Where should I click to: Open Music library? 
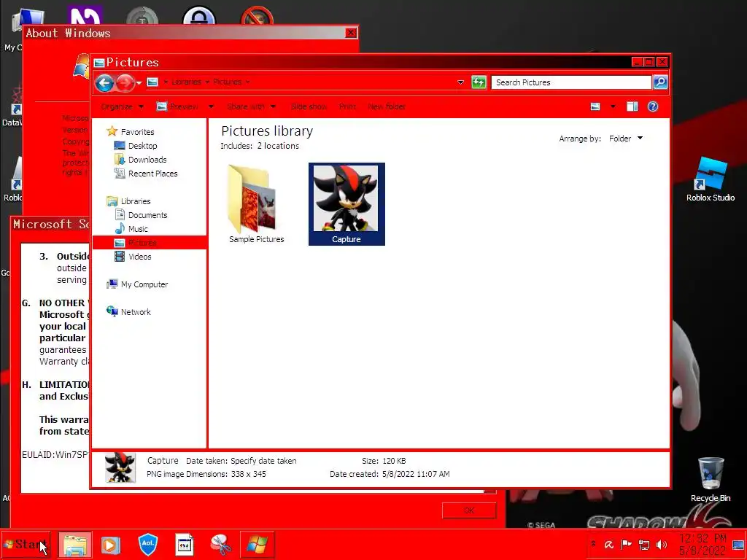(138, 228)
